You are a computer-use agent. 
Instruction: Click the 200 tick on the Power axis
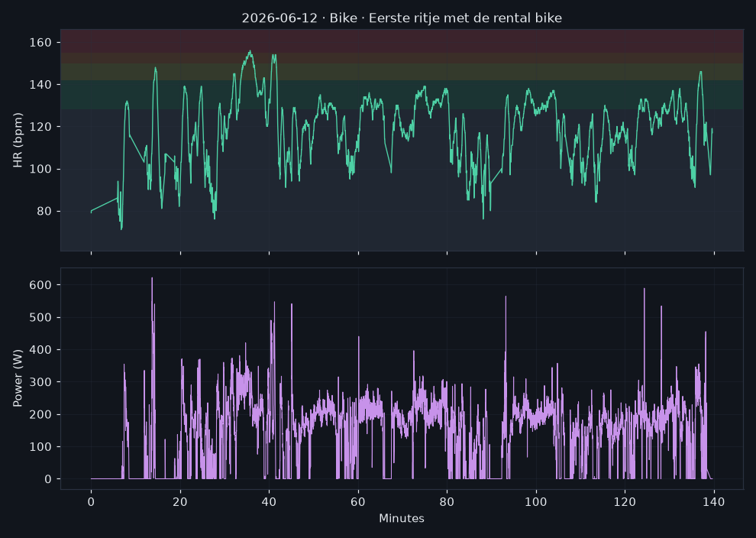click(x=41, y=415)
